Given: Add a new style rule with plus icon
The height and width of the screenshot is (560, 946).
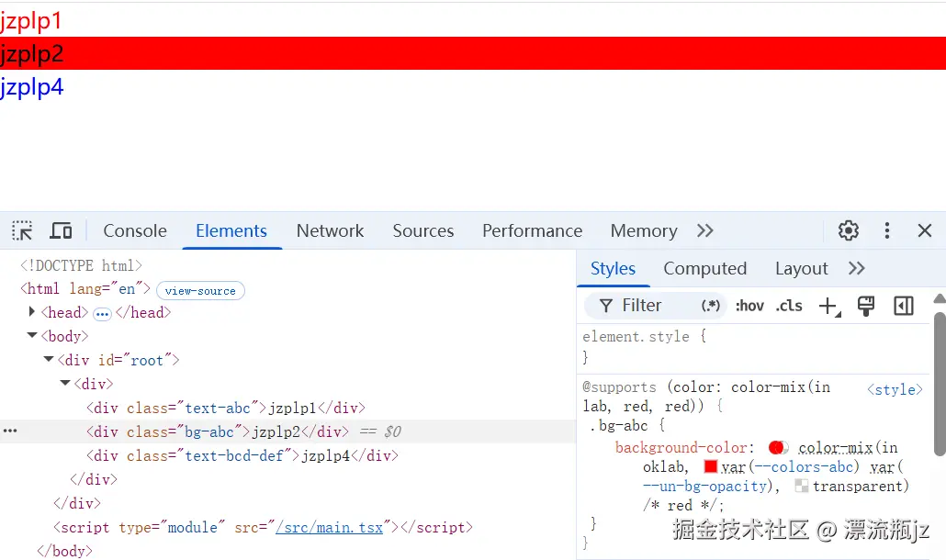Looking at the screenshot, I should point(829,307).
